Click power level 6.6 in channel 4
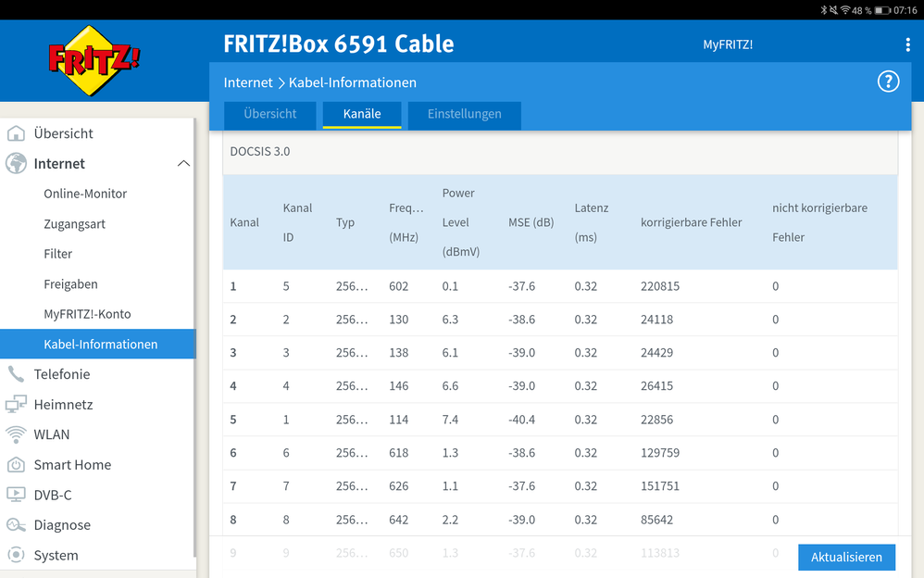 point(450,385)
